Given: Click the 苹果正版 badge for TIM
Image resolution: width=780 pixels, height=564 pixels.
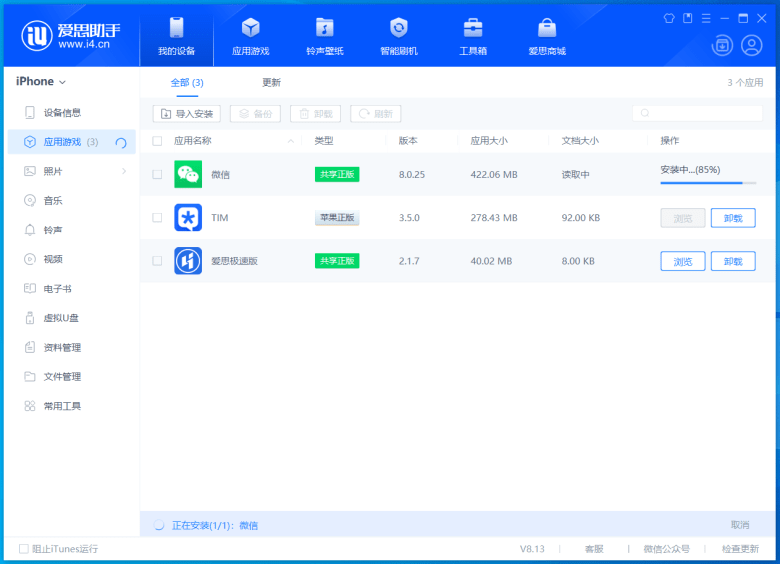Looking at the screenshot, I should click(x=337, y=217).
